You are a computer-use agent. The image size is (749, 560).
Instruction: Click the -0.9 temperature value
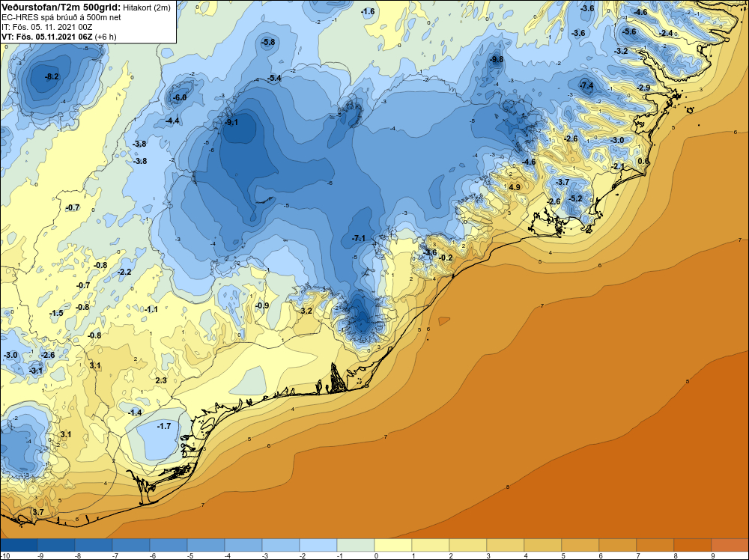[x=261, y=305]
